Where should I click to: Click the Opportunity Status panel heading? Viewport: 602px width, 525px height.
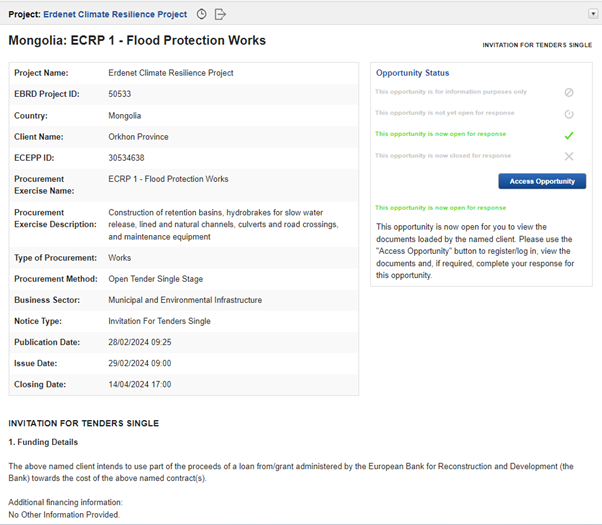pos(412,73)
